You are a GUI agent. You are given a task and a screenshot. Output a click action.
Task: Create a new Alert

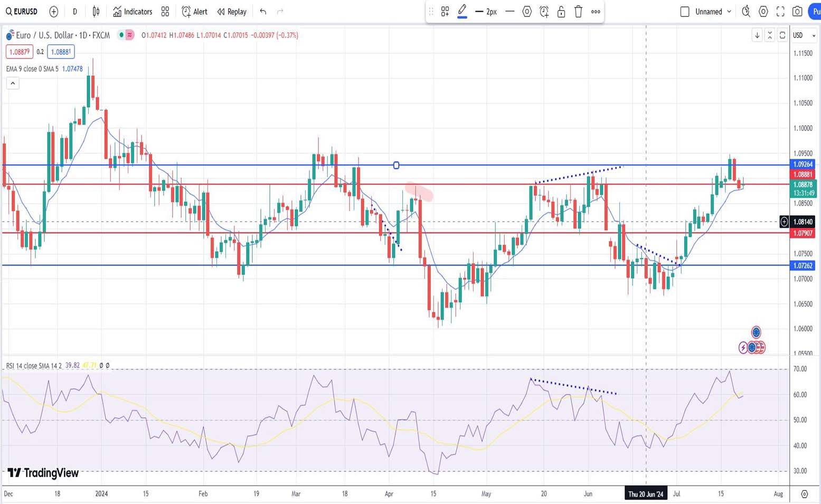(194, 12)
